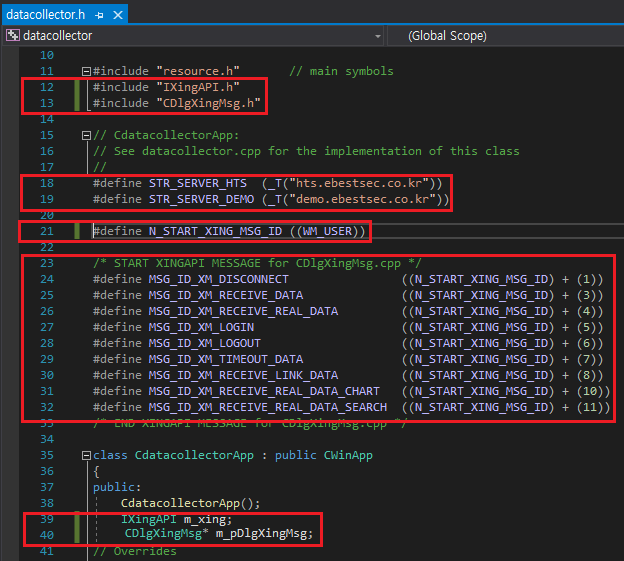Click the "IXingAPI.h" include string
This screenshot has width=624, height=561.
(198, 87)
